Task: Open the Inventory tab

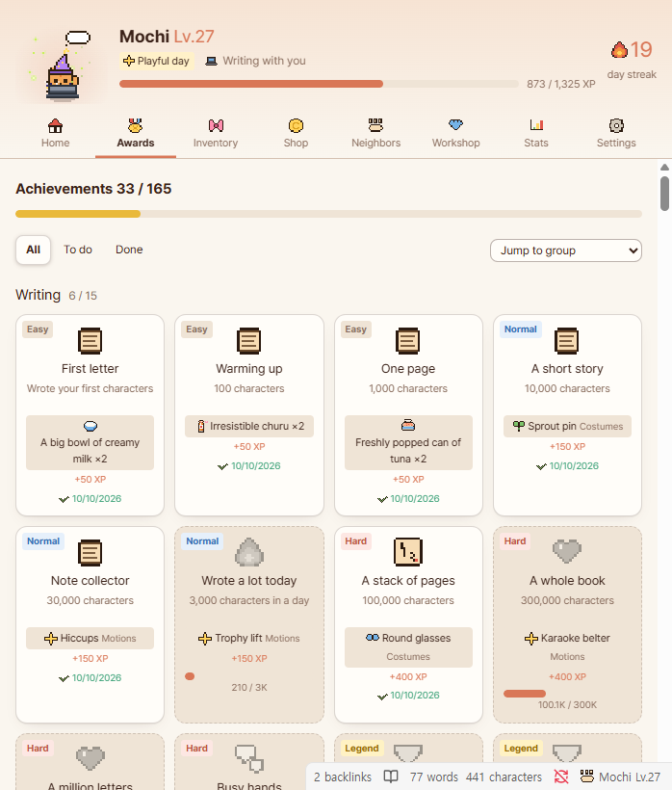Action: point(216,134)
